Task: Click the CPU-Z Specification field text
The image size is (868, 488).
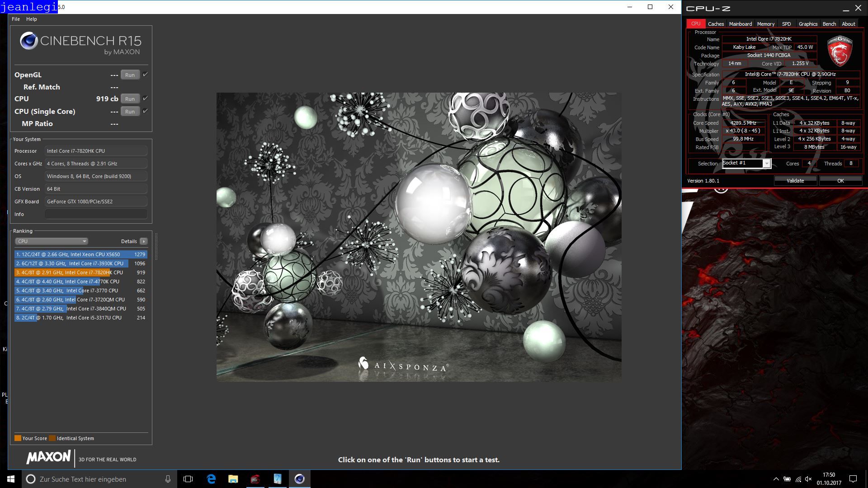Action: click(790, 74)
